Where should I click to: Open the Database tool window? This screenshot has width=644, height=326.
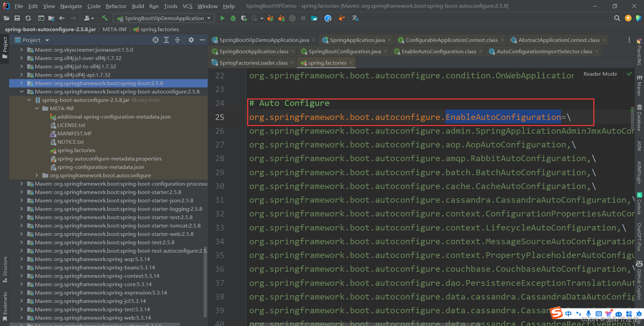(639, 118)
